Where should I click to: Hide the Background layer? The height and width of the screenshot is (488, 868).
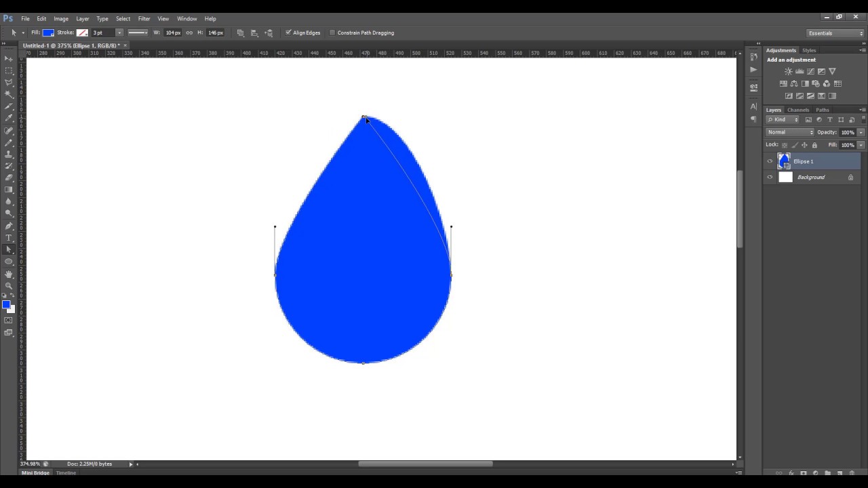(770, 177)
